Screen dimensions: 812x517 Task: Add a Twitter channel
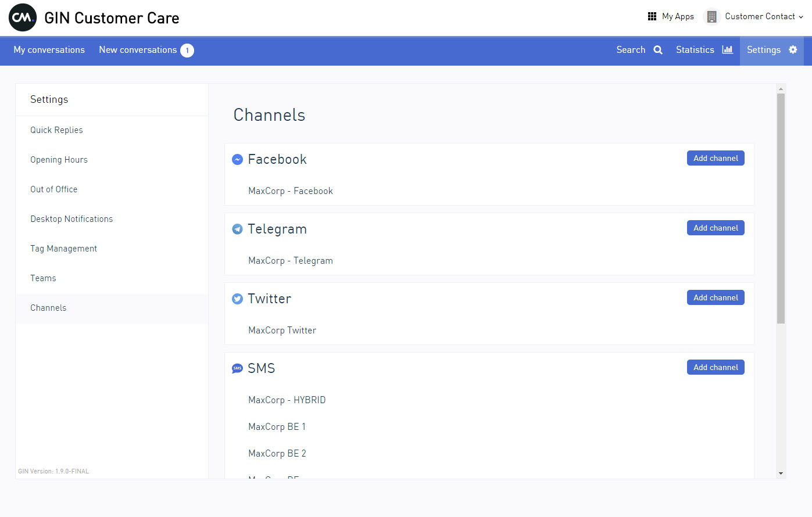(x=716, y=297)
